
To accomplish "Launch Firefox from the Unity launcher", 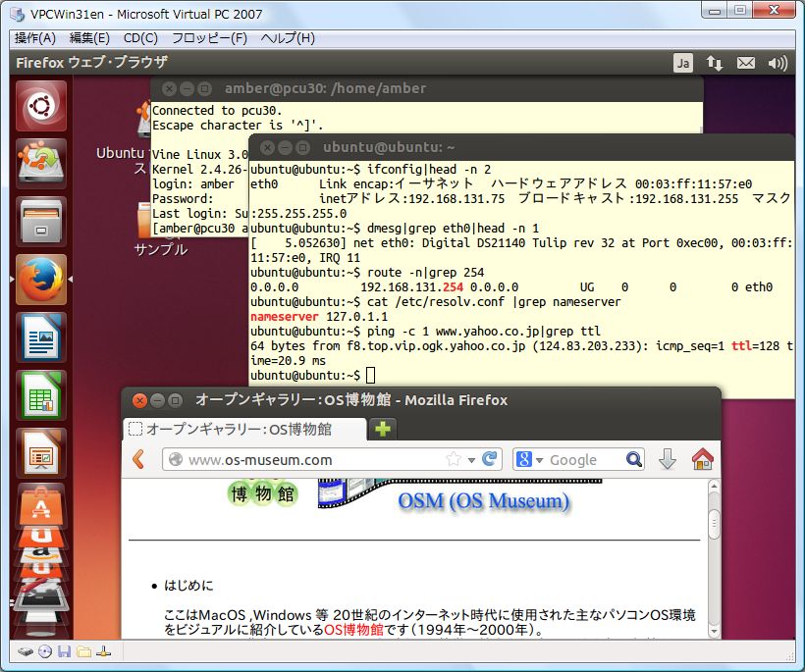I will pos(41,280).
